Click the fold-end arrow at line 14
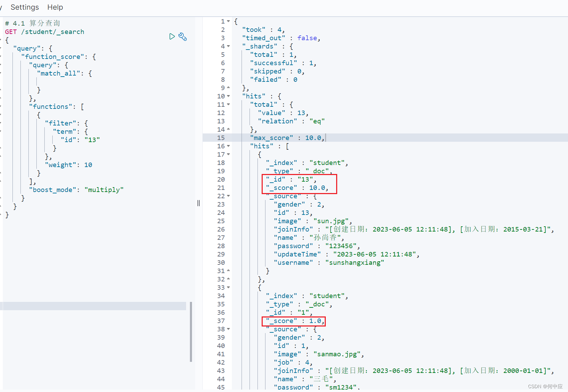The width and height of the screenshot is (568, 392). pyautogui.click(x=228, y=129)
